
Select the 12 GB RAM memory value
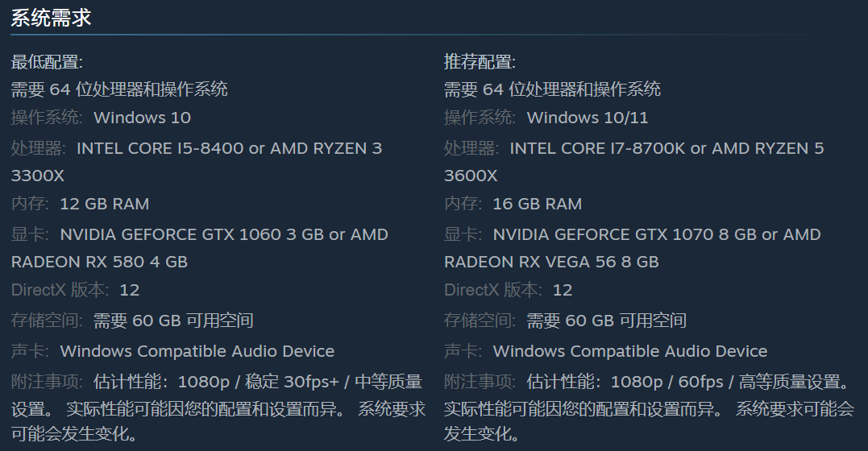tap(104, 204)
